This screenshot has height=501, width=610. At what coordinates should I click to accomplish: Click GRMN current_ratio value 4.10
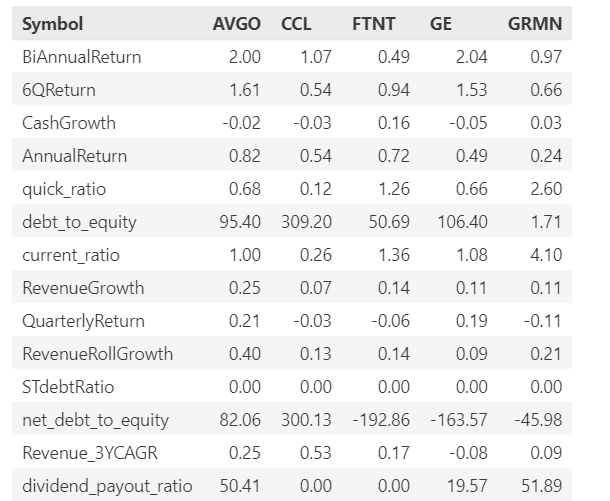coord(546,255)
